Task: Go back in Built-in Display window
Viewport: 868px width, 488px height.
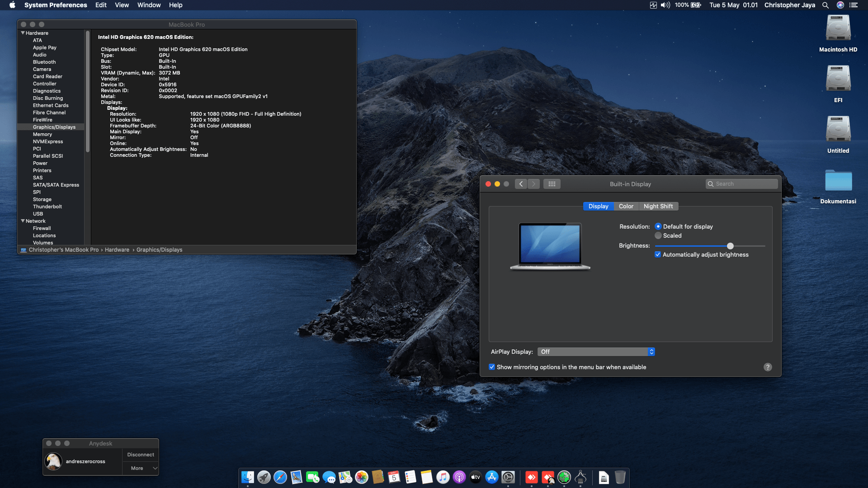Action: (521, 184)
